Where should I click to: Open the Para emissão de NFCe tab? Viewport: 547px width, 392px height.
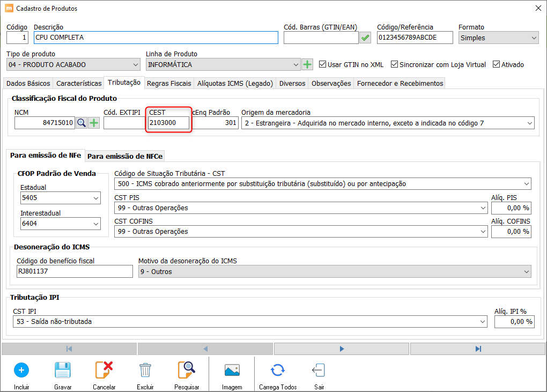pos(125,156)
